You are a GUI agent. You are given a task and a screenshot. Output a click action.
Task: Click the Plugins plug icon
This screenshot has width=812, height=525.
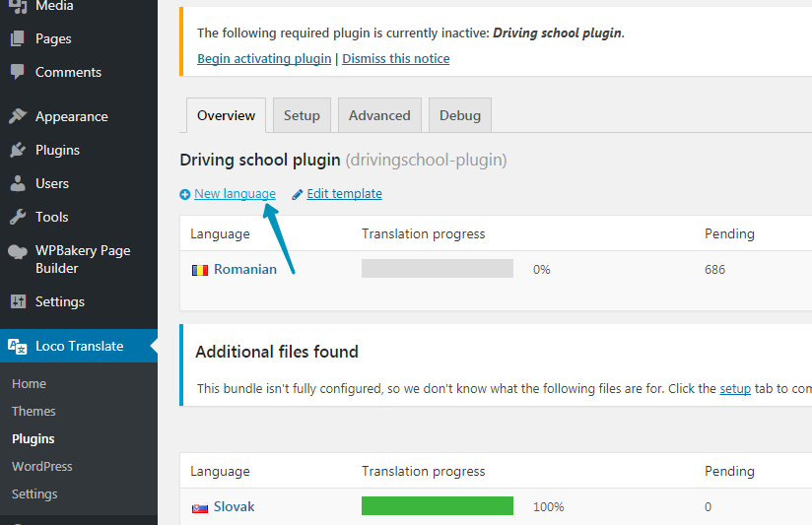(x=17, y=150)
